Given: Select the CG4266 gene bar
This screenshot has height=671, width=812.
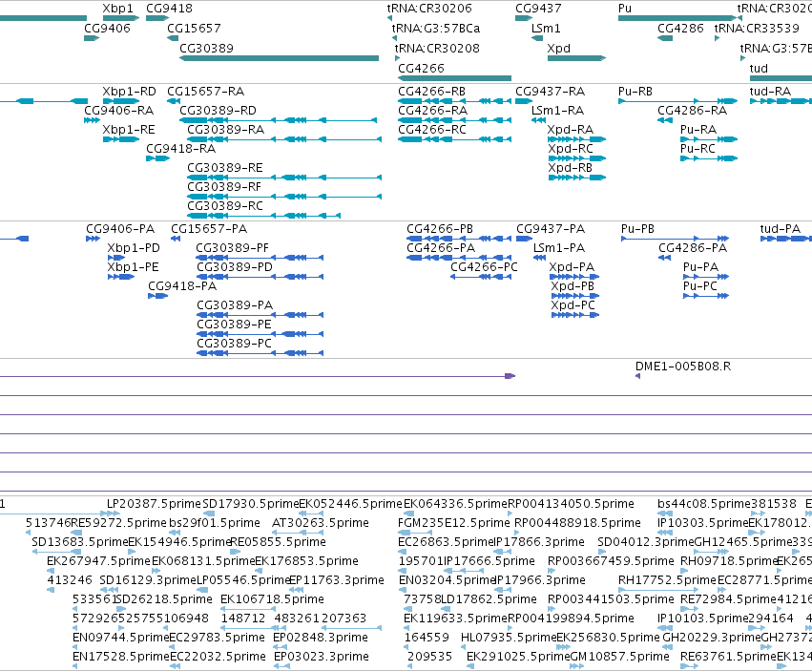Looking at the screenshot, I should point(455,78).
